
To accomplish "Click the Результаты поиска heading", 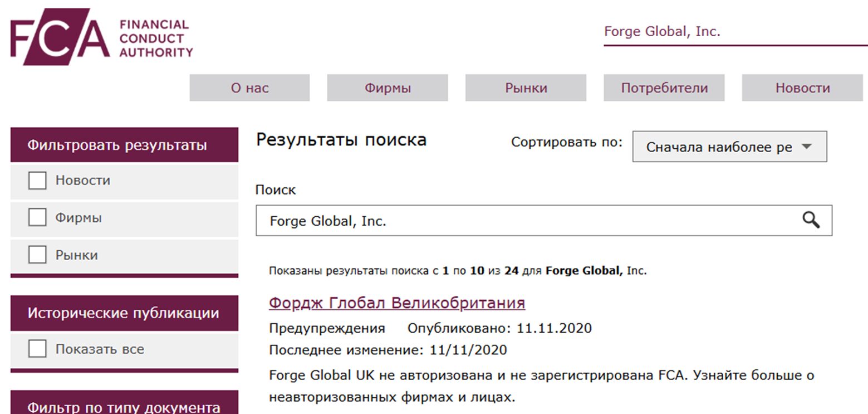I will (341, 140).
